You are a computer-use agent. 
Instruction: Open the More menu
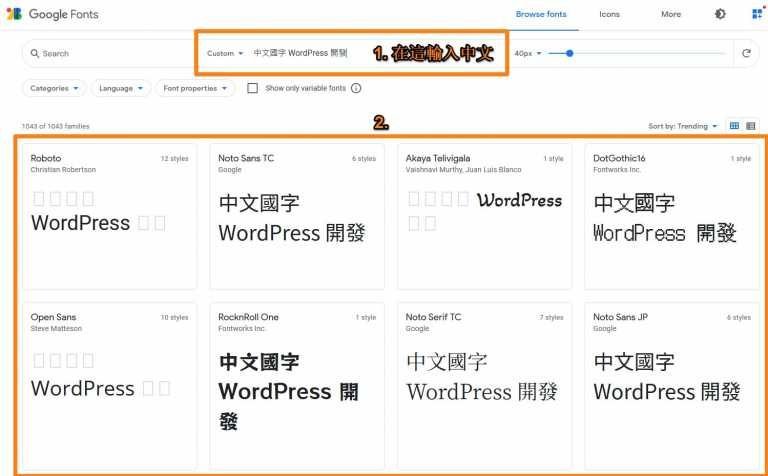pos(670,14)
